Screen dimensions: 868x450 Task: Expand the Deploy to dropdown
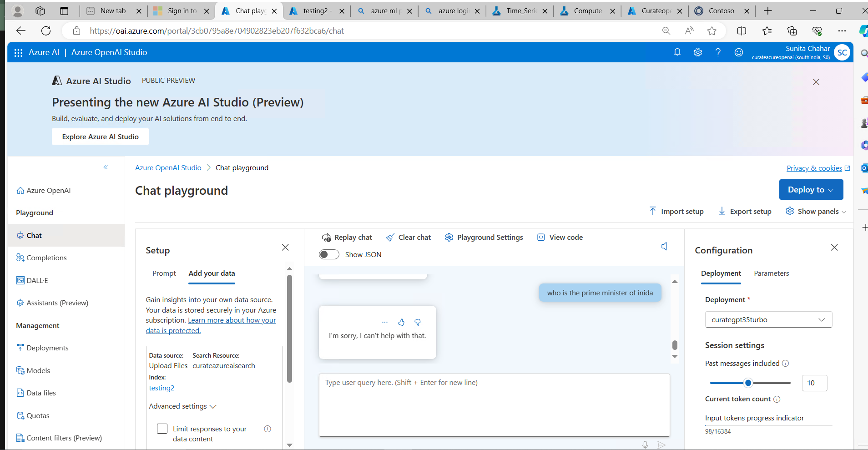[811, 190]
